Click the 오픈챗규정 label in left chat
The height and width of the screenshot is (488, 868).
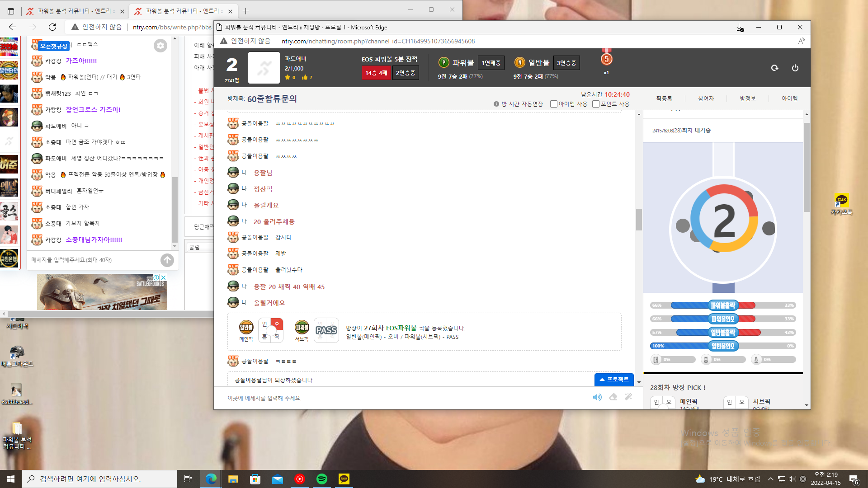coord(54,46)
